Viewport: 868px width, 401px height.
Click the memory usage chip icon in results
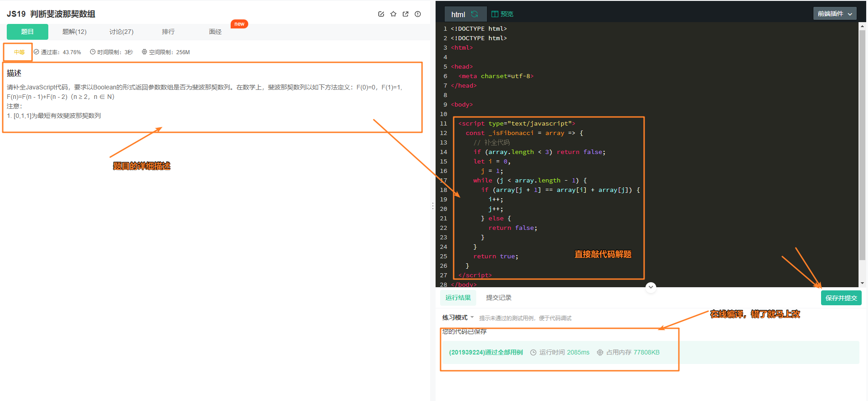pyautogui.click(x=600, y=352)
